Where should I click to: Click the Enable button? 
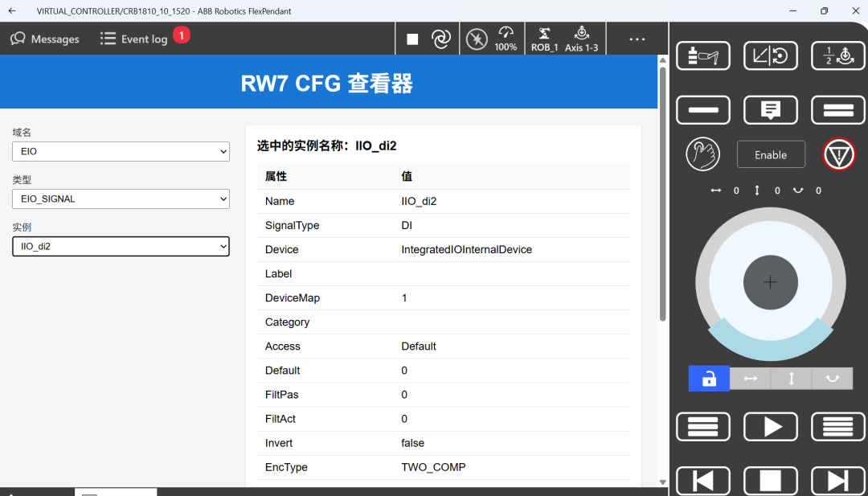coord(771,154)
